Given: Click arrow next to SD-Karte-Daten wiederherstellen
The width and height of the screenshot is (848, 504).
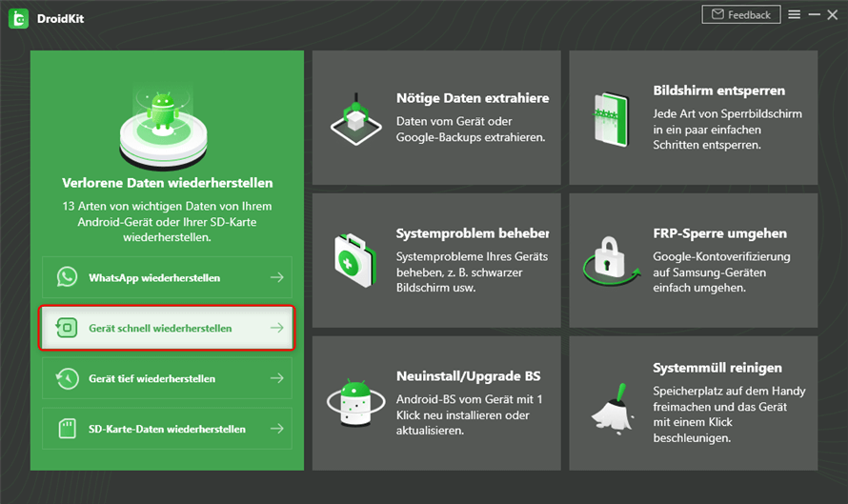Looking at the screenshot, I should click(x=277, y=429).
